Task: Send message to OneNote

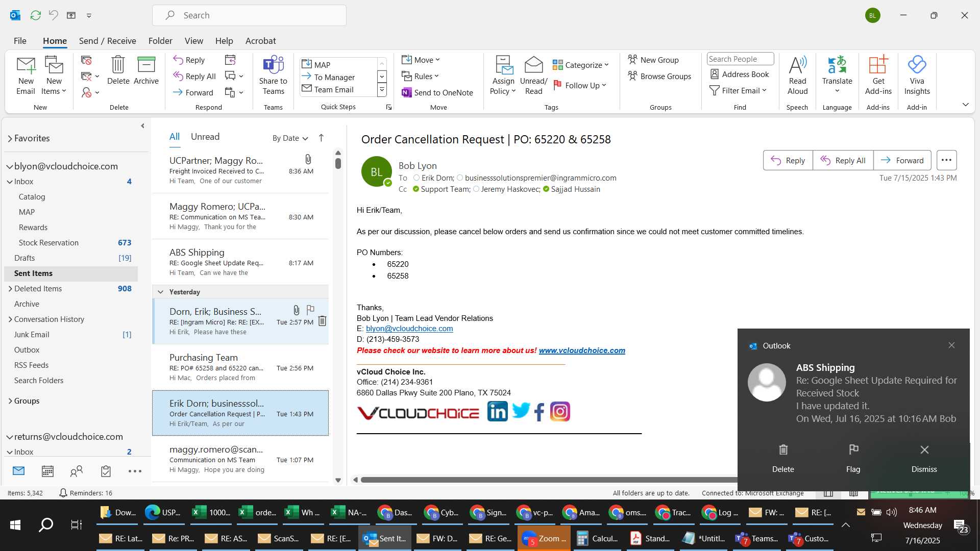Action: coord(437,93)
